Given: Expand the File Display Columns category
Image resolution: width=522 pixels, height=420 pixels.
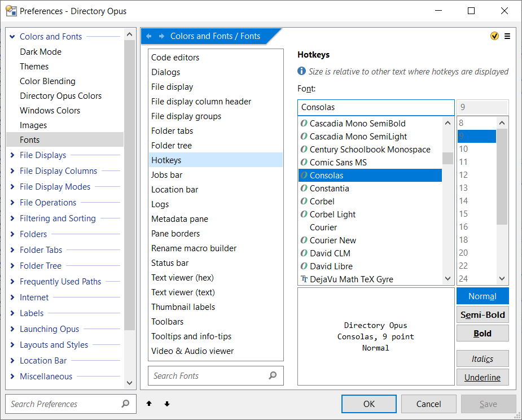Looking at the screenshot, I should tap(12, 171).
